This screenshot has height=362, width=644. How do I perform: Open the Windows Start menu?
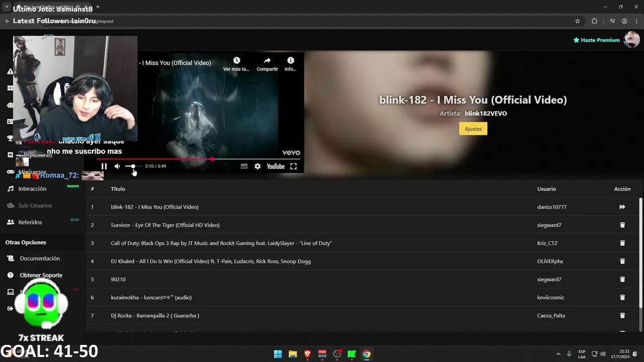point(278,354)
